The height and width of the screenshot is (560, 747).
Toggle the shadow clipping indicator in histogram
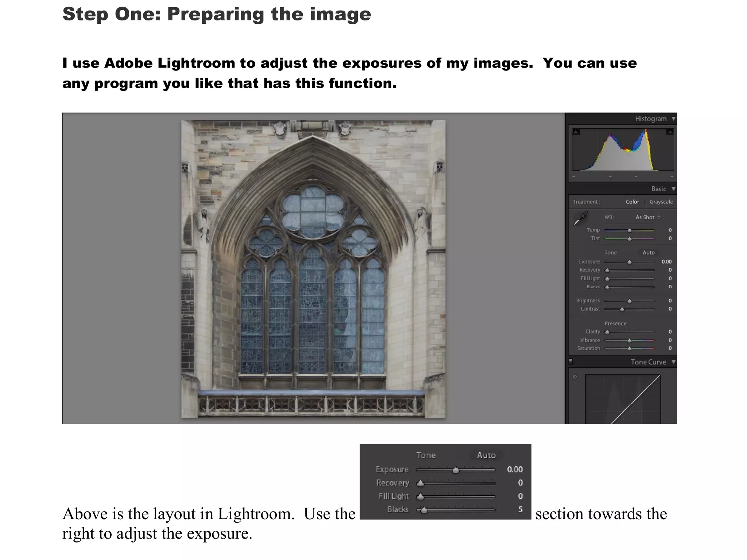(x=576, y=132)
